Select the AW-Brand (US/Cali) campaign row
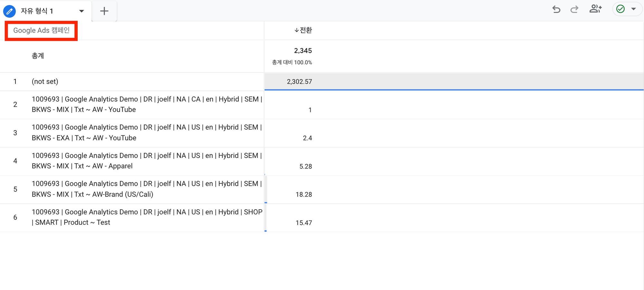 tap(147, 189)
